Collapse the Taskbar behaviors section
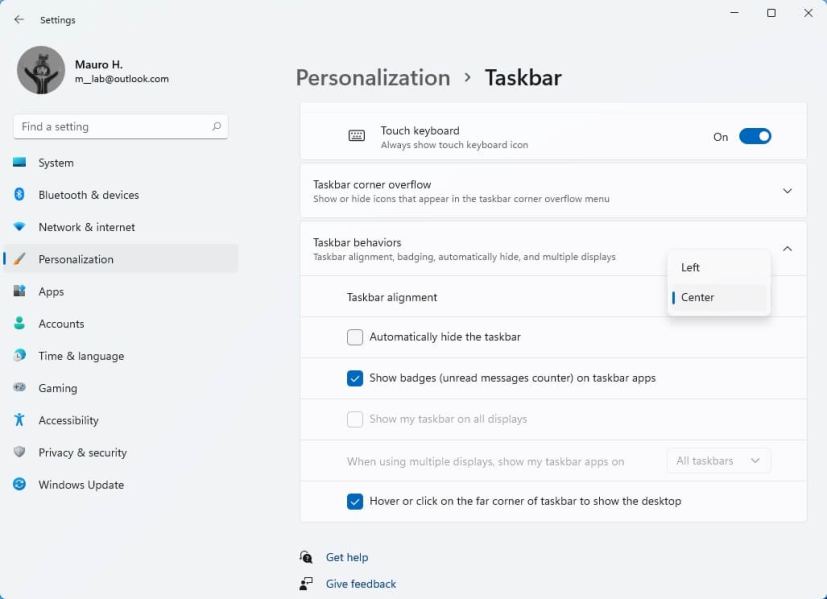The height and width of the screenshot is (599, 827). pyautogui.click(x=787, y=249)
